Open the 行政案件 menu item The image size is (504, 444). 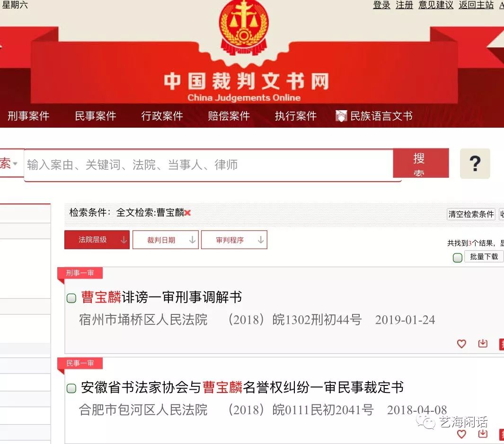coord(162,116)
